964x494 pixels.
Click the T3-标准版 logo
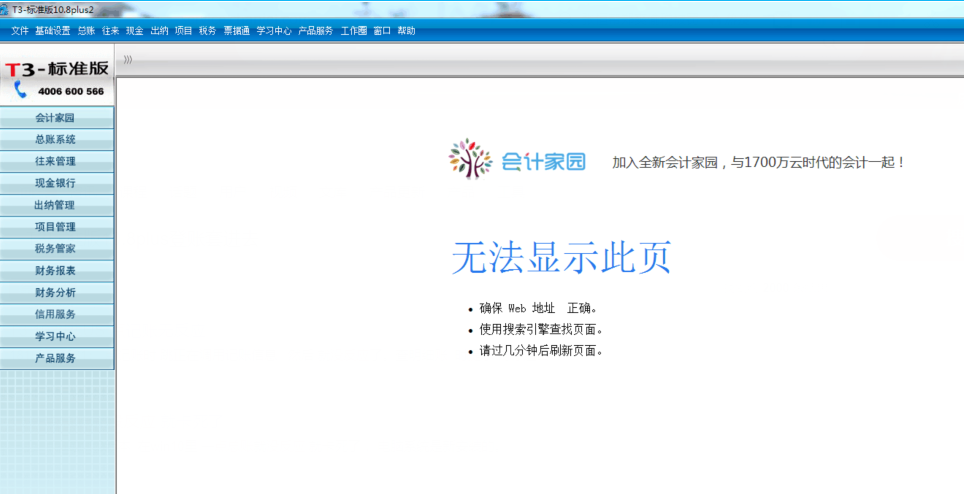(57, 69)
